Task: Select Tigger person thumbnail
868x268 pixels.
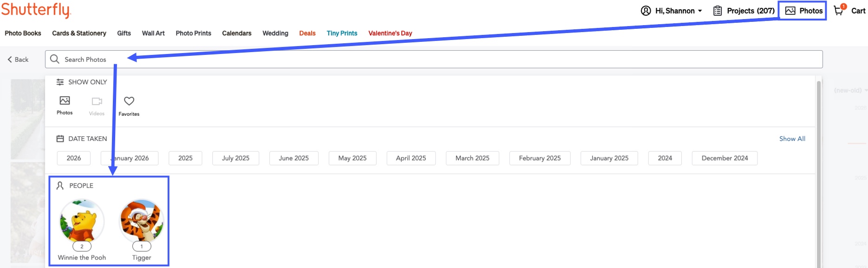Action: pos(142,221)
